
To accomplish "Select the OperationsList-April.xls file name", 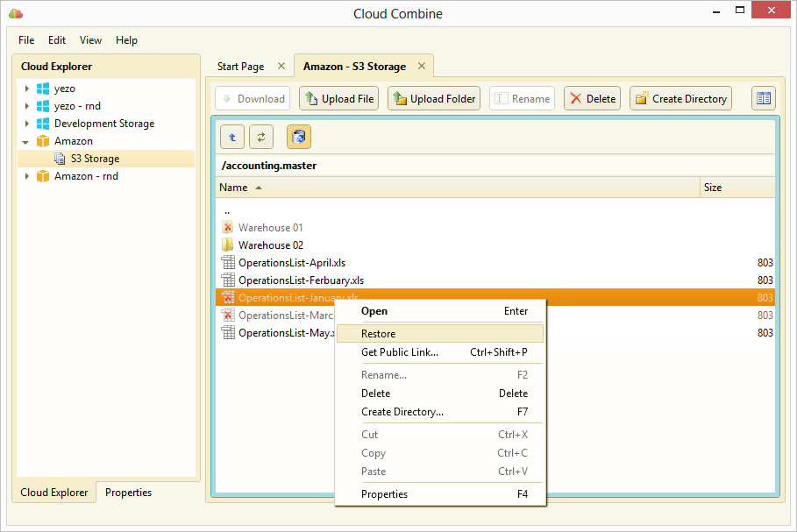I will tap(292, 263).
